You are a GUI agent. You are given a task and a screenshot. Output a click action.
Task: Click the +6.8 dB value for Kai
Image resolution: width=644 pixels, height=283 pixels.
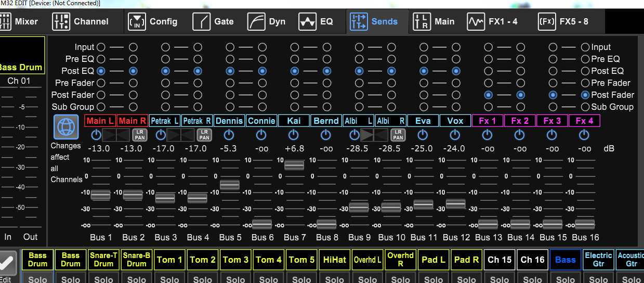tap(294, 148)
